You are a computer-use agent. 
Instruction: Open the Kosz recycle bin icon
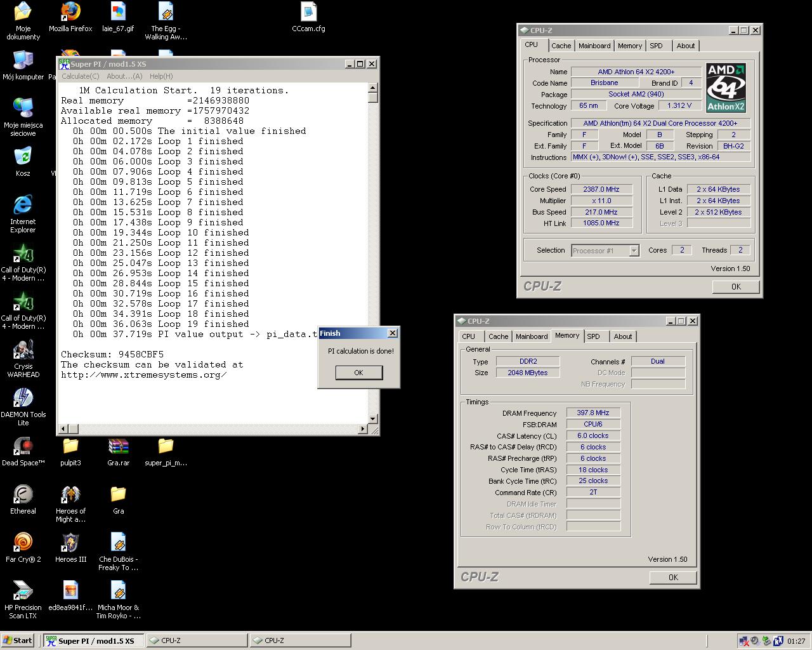tap(23, 157)
